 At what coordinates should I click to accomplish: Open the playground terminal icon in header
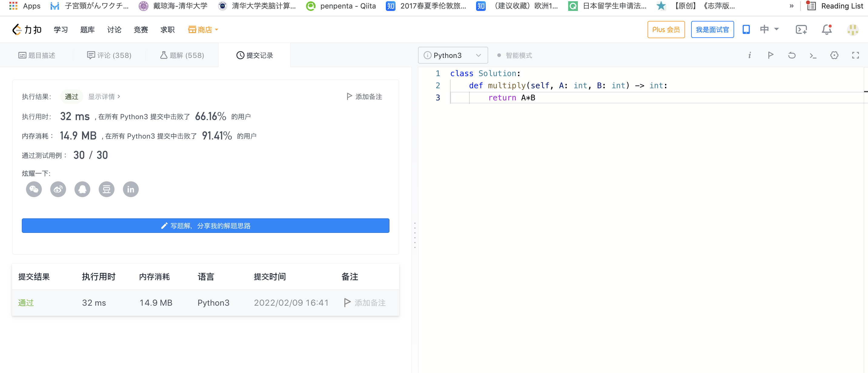(x=801, y=30)
